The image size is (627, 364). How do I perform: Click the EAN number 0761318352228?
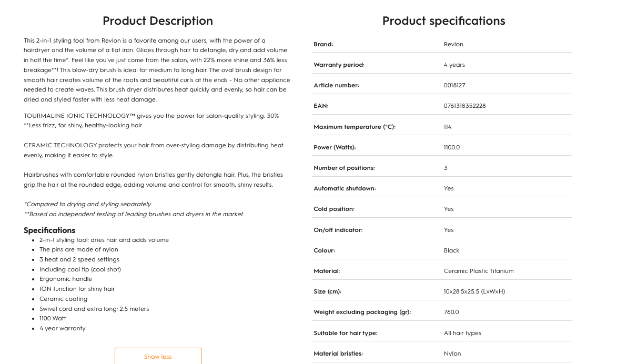(464, 106)
